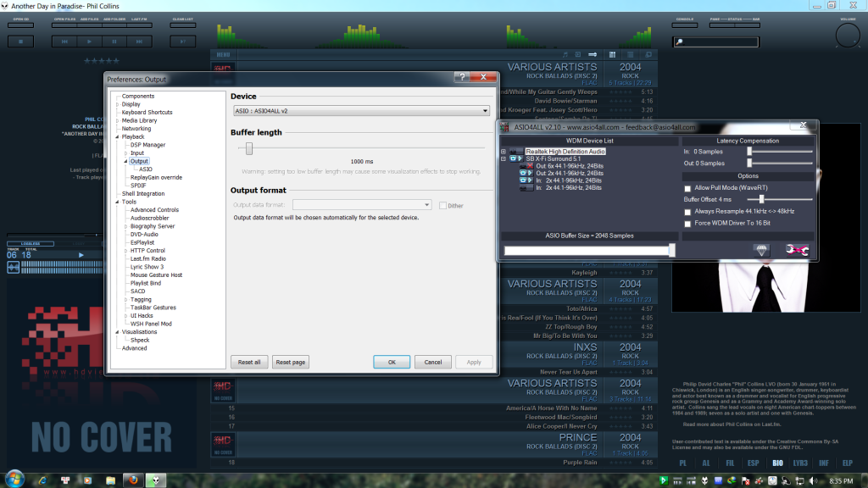Clear the playlist with CLEAR LIST

(183, 25)
